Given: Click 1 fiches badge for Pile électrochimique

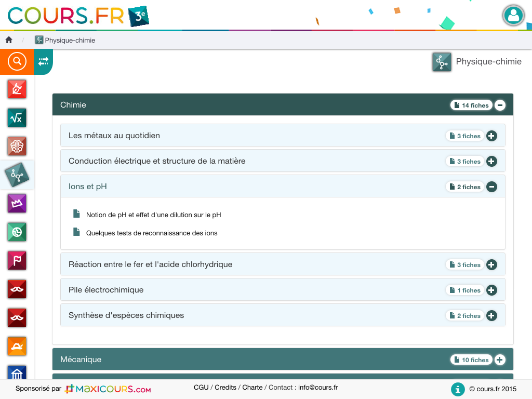Looking at the screenshot, I should coord(465,290).
